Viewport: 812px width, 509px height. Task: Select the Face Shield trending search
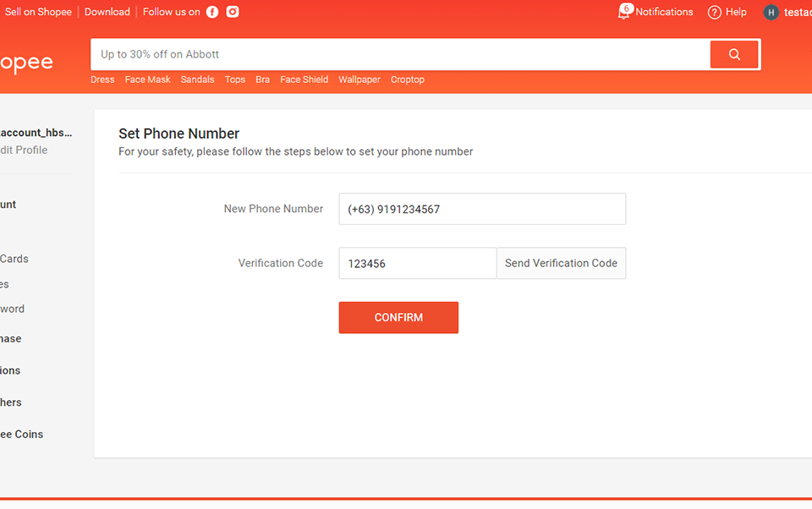pos(304,79)
